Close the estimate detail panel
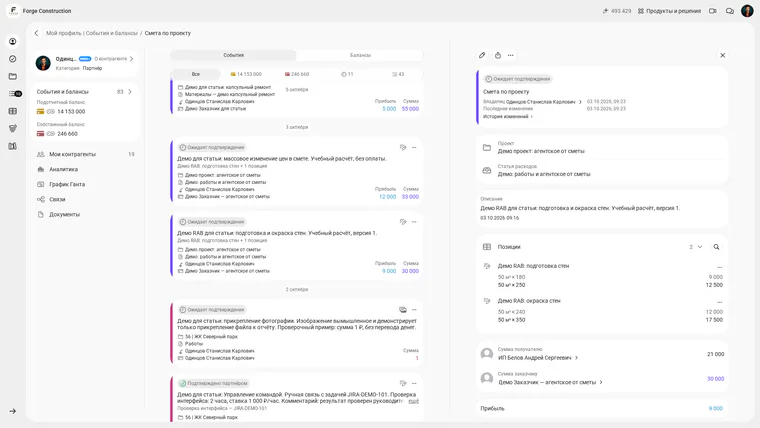Image resolution: width=760 pixels, height=428 pixels. tap(722, 55)
